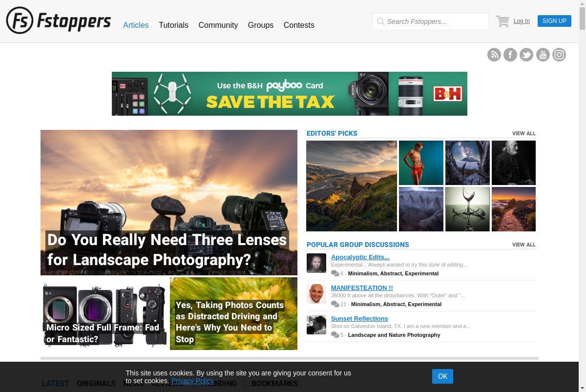This screenshot has height=392, width=586.
Task: Open Micro Sized Full Frame article
Action: tap(105, 313)
